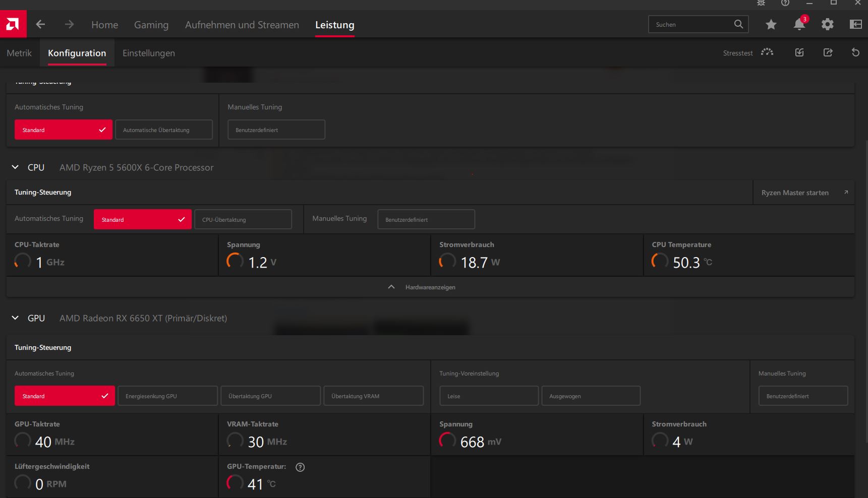The width and height of the screenshot is (868, 498).
Task: Go forward with the right arrow
Action: [69, 24]
